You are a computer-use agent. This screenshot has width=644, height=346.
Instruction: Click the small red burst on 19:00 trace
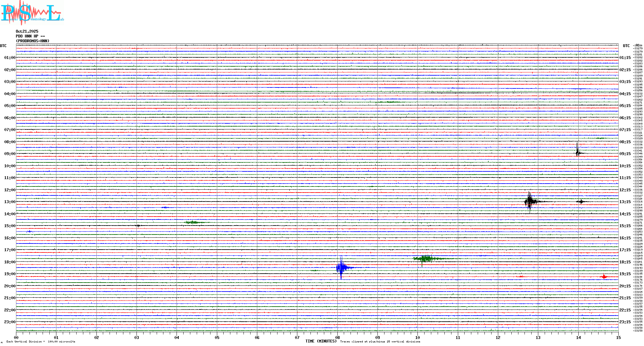pos(604,276)
